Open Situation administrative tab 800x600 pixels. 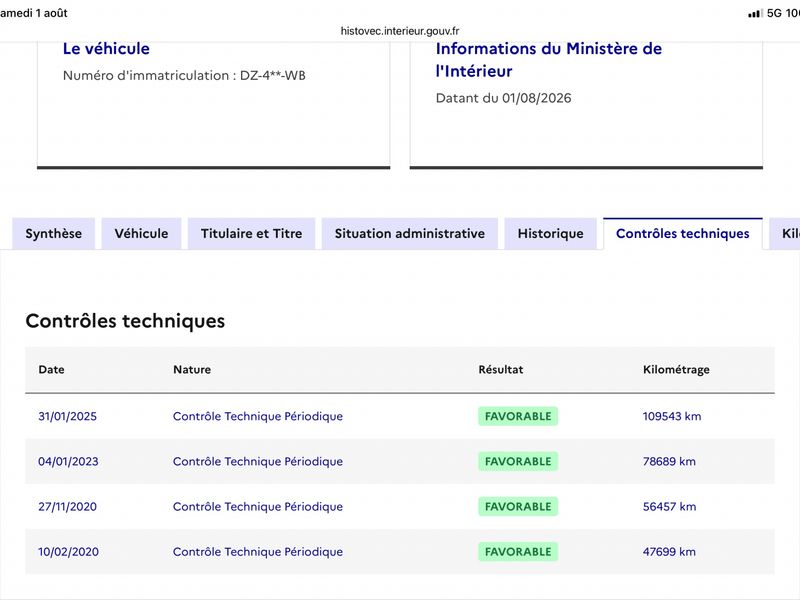point(410,234)
